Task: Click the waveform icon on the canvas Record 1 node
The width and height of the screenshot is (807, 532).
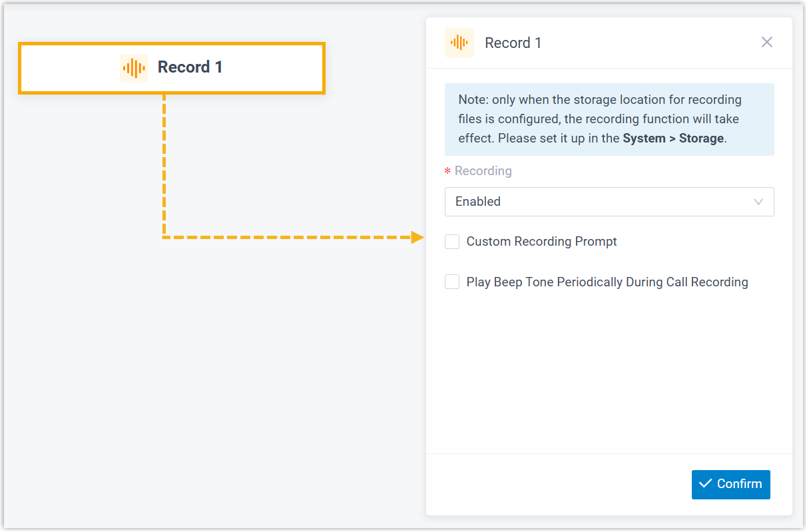Action: pos(134,68)
